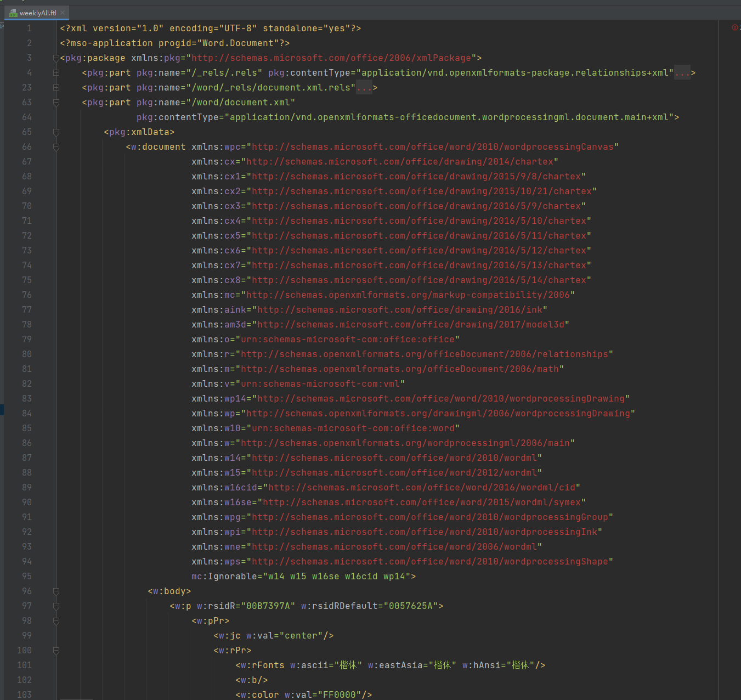Click the ellipsis after document.xml.rels
The height and width of the screenshot is (700, 741).
364,88
